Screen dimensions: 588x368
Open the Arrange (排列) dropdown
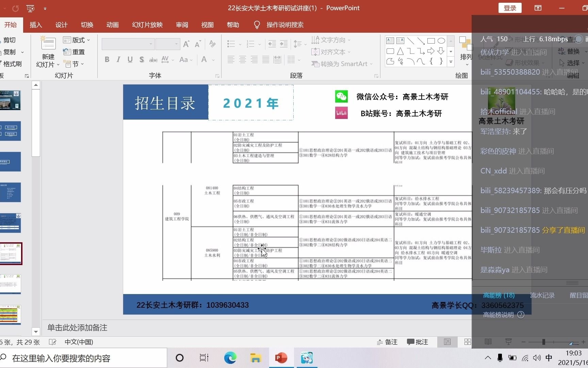pos(465,51)
